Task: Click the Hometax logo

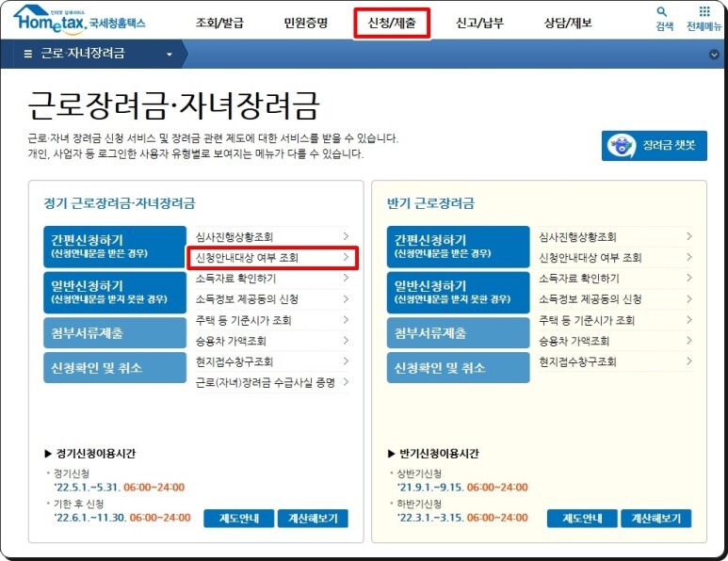Action: click(x=79, y=20)
